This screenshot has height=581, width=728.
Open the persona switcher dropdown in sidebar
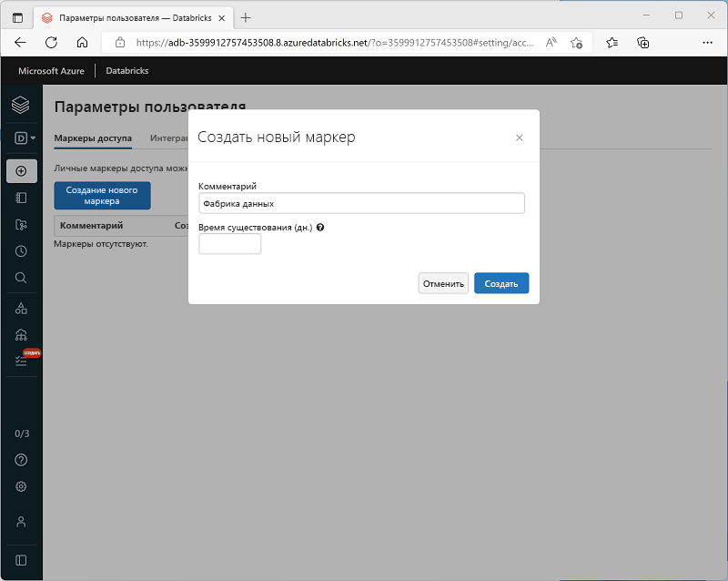[25, 138]
